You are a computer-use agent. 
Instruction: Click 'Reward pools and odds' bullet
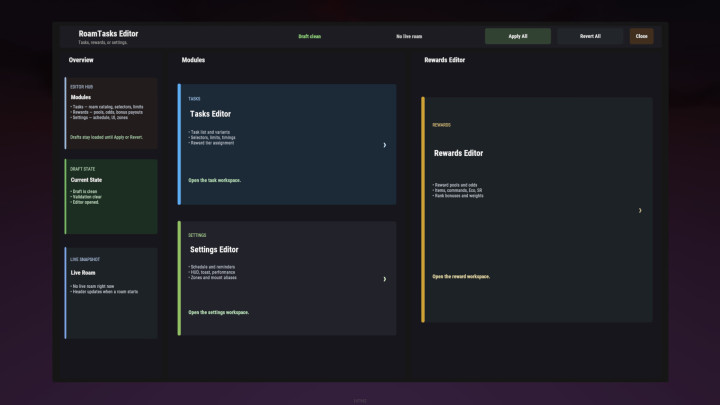pos(455,185)
